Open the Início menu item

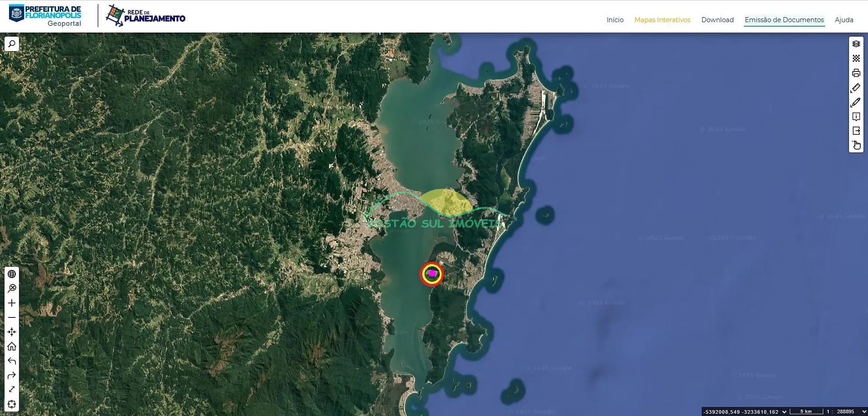615,20
